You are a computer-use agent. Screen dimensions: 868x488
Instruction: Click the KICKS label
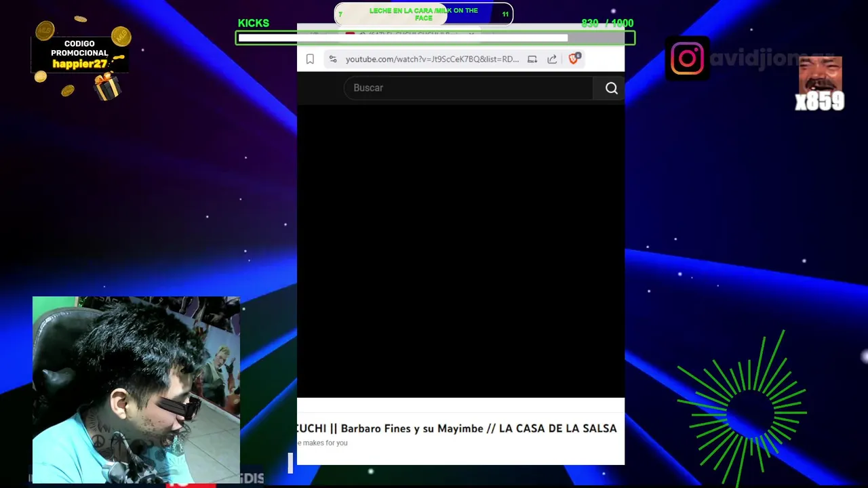[254, 23]
